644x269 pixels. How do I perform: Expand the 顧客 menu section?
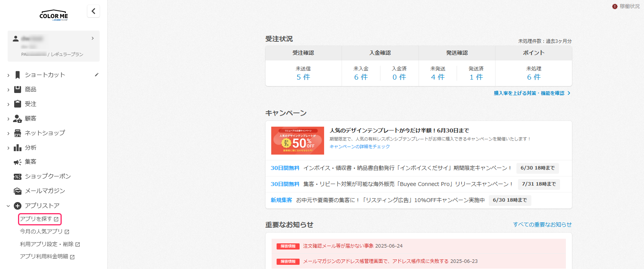(30, 119)
